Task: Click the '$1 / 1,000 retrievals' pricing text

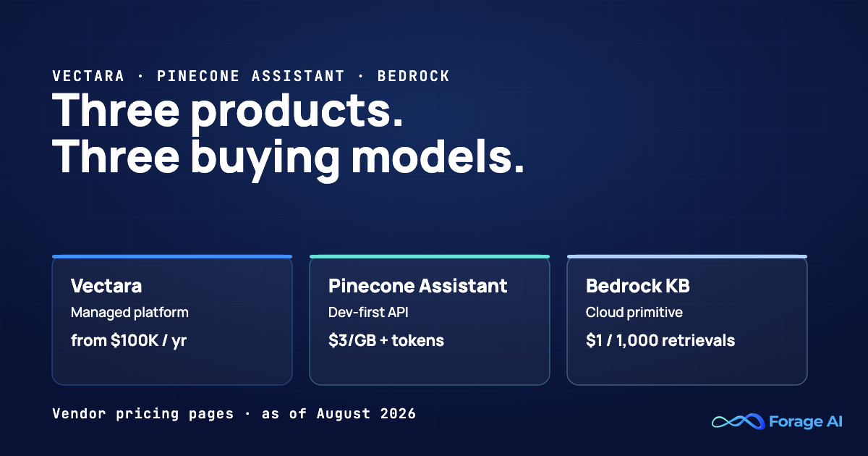Action: [660, 340]
